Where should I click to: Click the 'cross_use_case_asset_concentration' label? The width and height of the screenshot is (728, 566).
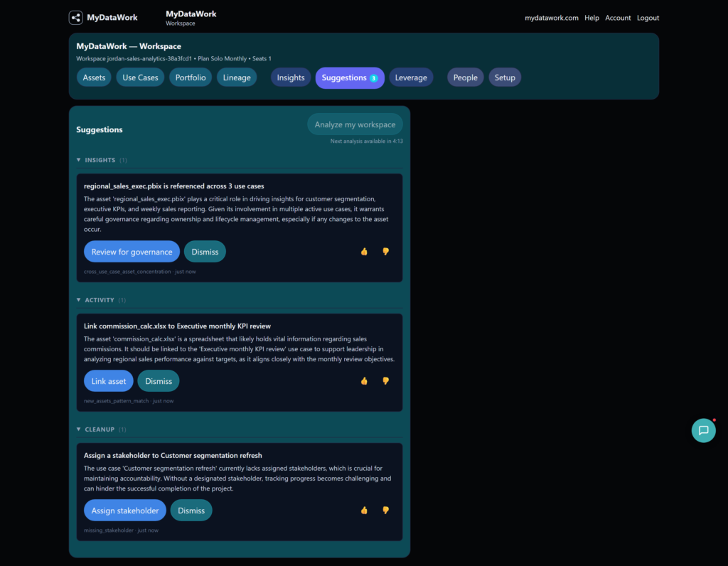[x=127, y=272]
